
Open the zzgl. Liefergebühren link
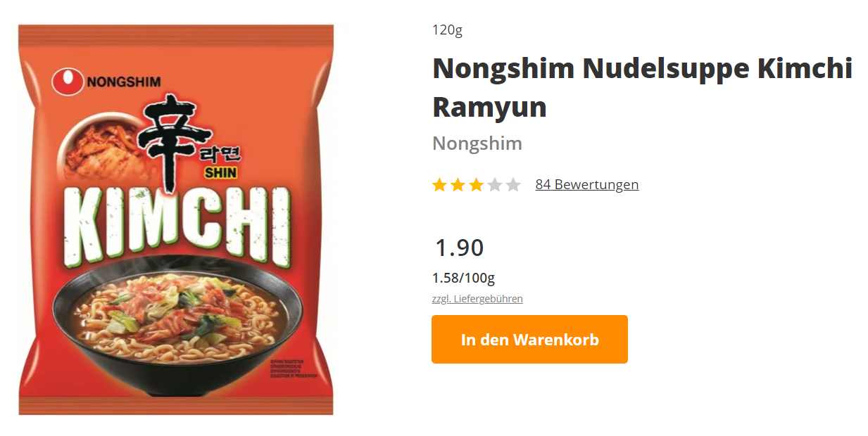477,299
